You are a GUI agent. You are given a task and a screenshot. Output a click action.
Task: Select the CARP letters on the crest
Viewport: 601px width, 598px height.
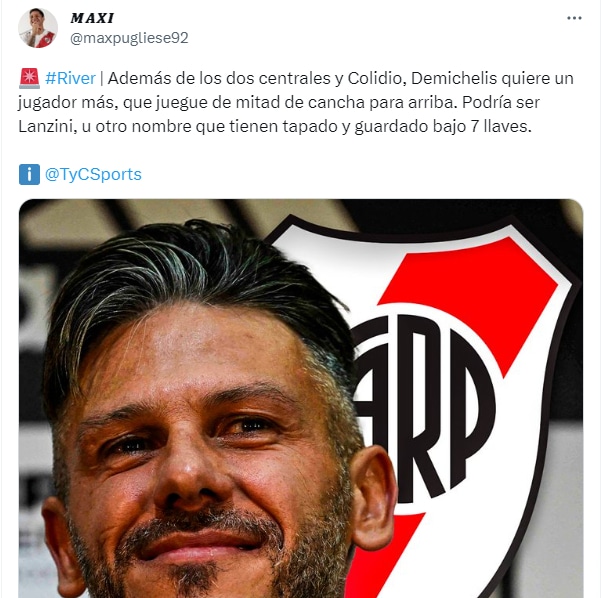click(425, 408)
